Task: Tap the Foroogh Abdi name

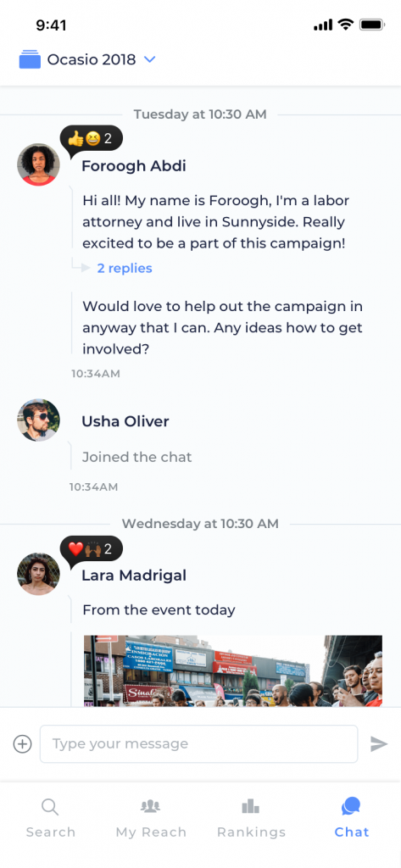Action: [134, 166]
